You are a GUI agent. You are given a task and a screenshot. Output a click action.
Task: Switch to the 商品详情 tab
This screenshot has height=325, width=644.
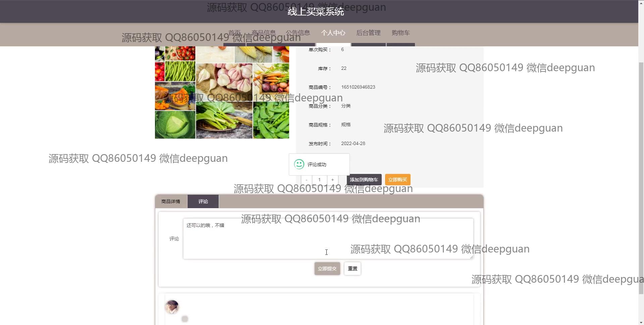171,201
